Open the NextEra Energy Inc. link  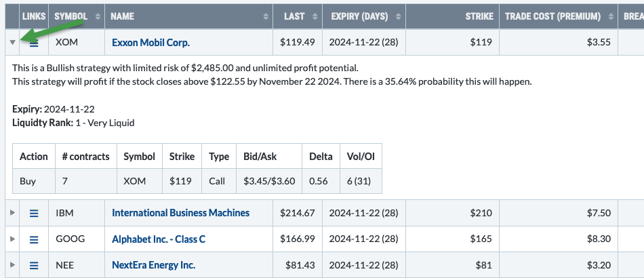154,265
